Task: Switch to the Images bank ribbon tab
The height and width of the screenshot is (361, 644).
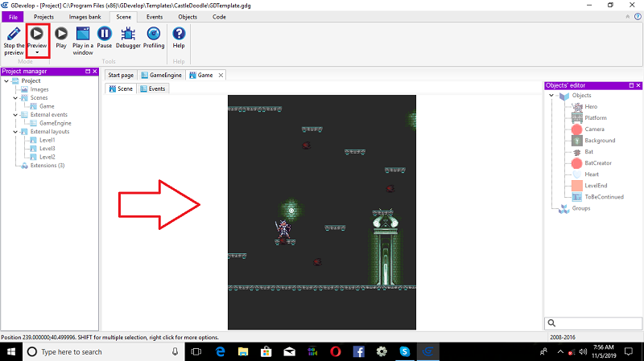Action: click(x=85, y=17)
